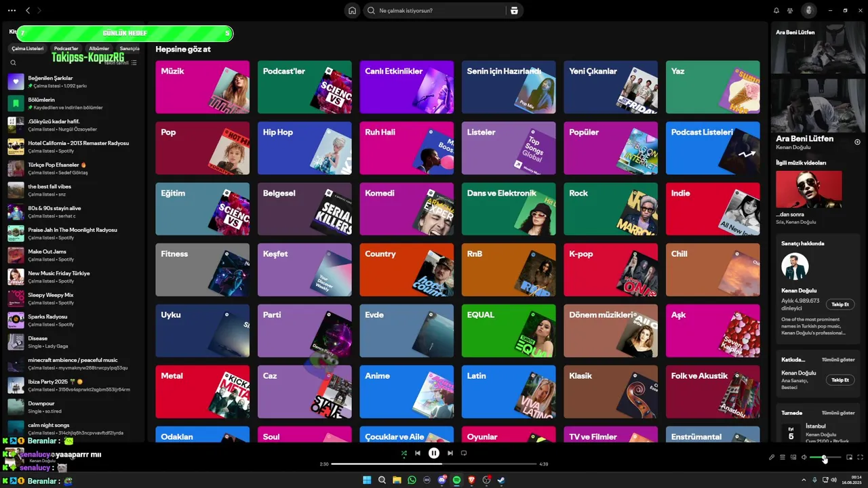
Task: Open Dans ve Elektronik category
Action: [x=509, y=209]
